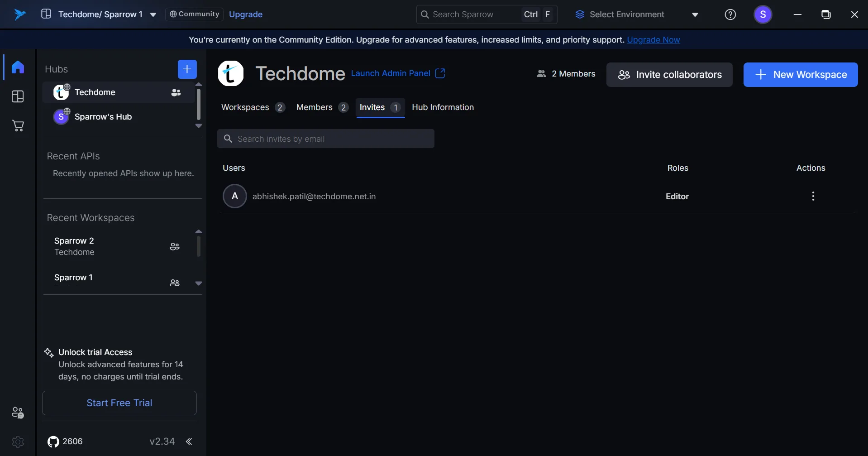Open the Techdome/ Sparrow 1 workspace dropdown
The width and height of the screenshot is (868, 456).
pos(153,14)
